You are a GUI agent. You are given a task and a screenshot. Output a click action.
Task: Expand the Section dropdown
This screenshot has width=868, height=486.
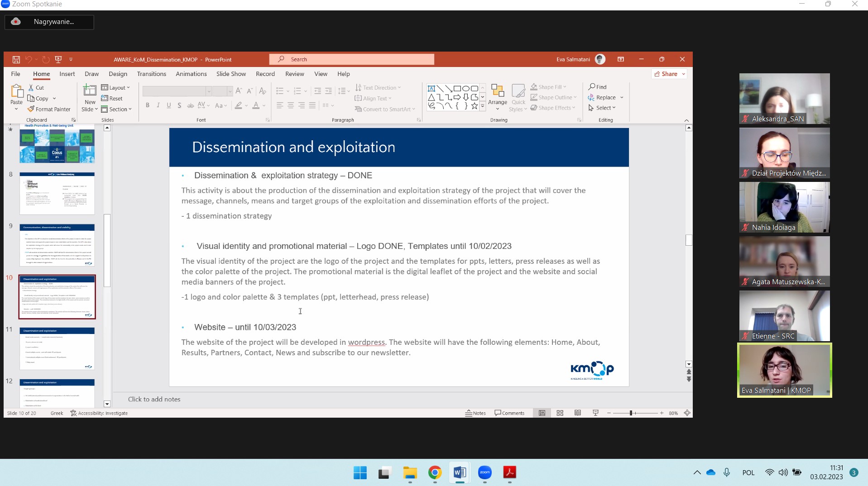(x=117, y=110)
